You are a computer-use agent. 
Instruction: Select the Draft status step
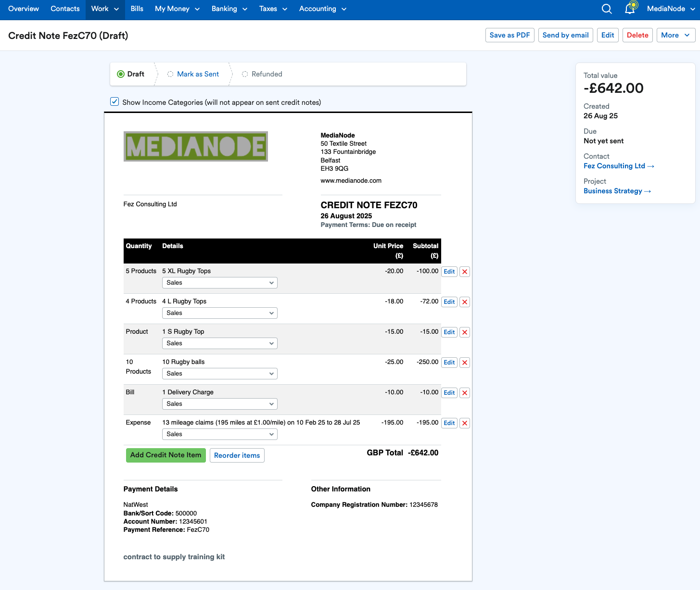click(131, 74)
